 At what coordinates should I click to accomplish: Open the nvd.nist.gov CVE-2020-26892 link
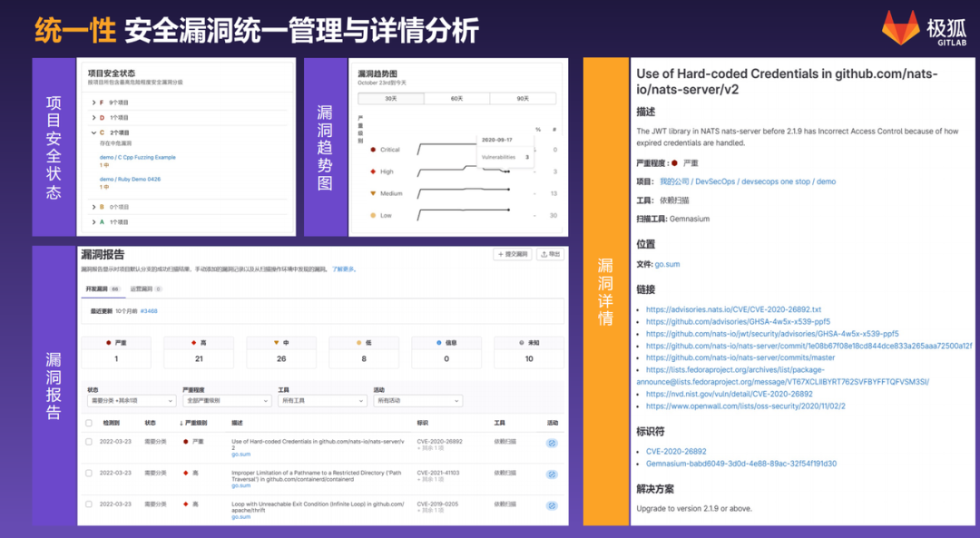(730, 395)
